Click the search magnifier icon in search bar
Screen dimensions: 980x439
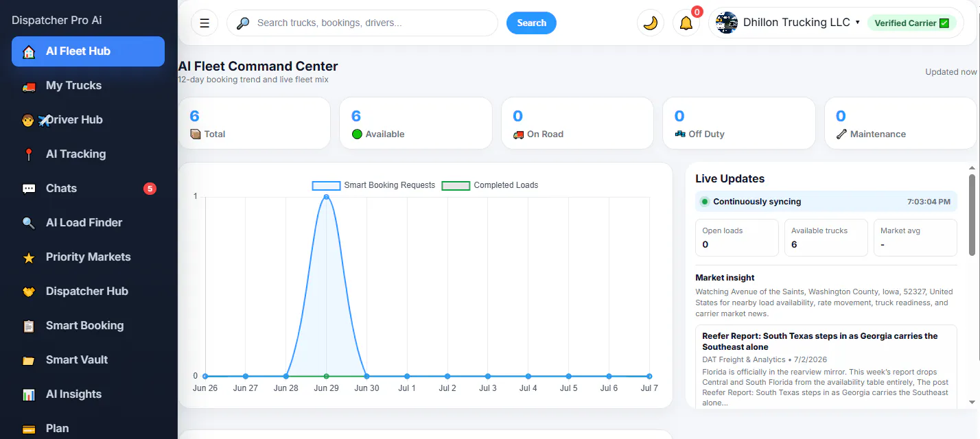243,23
